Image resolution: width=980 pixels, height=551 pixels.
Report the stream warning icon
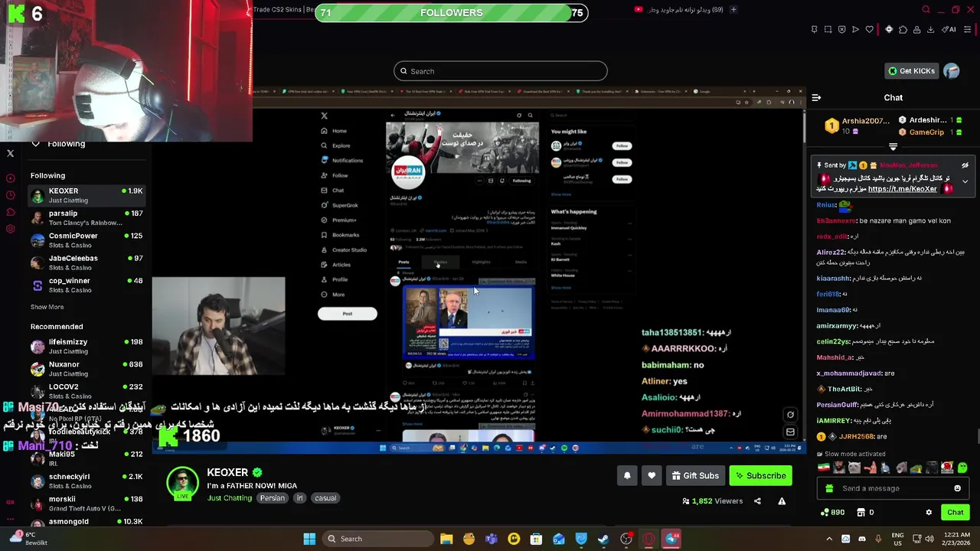click(x=782, y=501)
